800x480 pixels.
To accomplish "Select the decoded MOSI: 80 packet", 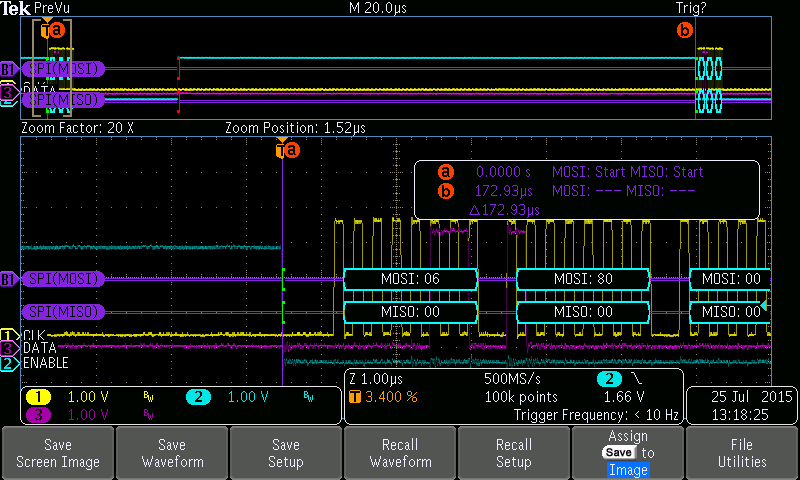I will tap(583, 278).
